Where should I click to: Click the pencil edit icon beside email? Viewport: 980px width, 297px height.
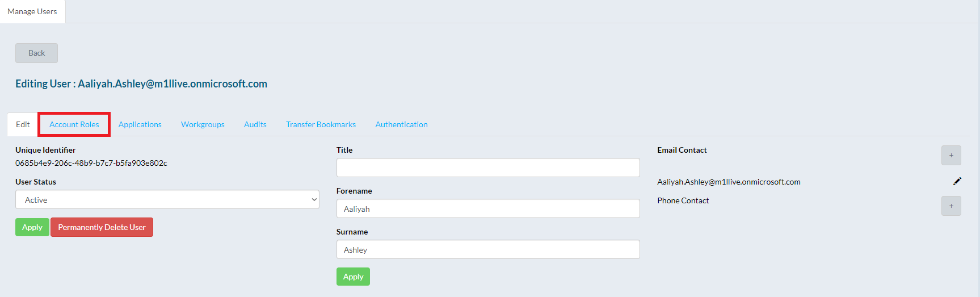pyautogui.click(x=957, y=181)
